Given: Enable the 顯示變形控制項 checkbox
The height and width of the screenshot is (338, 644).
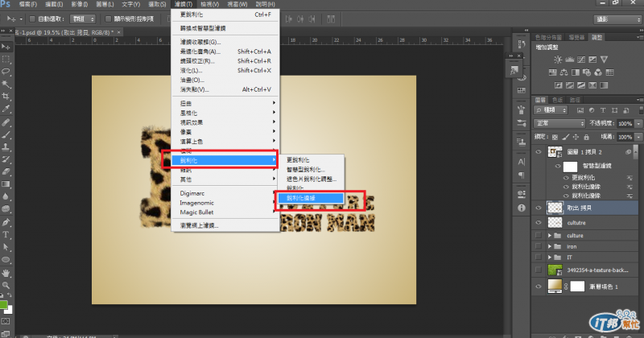Looking at the screenshot, I should [108, 19].
